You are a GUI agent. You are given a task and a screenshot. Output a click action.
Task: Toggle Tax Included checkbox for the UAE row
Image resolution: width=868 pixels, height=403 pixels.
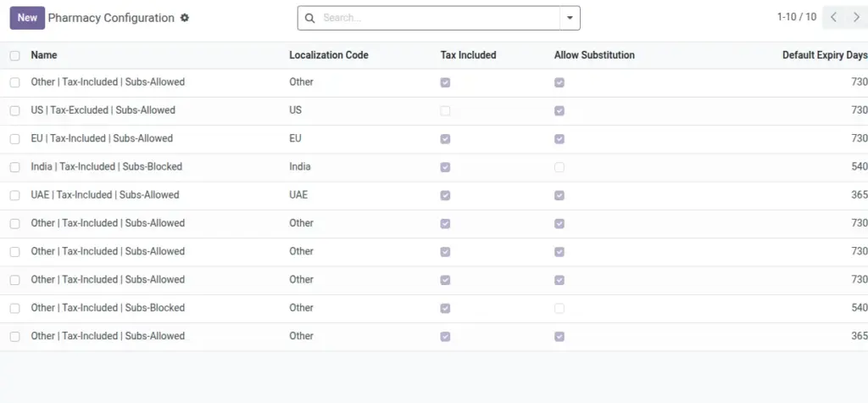(x=446, y=196)
